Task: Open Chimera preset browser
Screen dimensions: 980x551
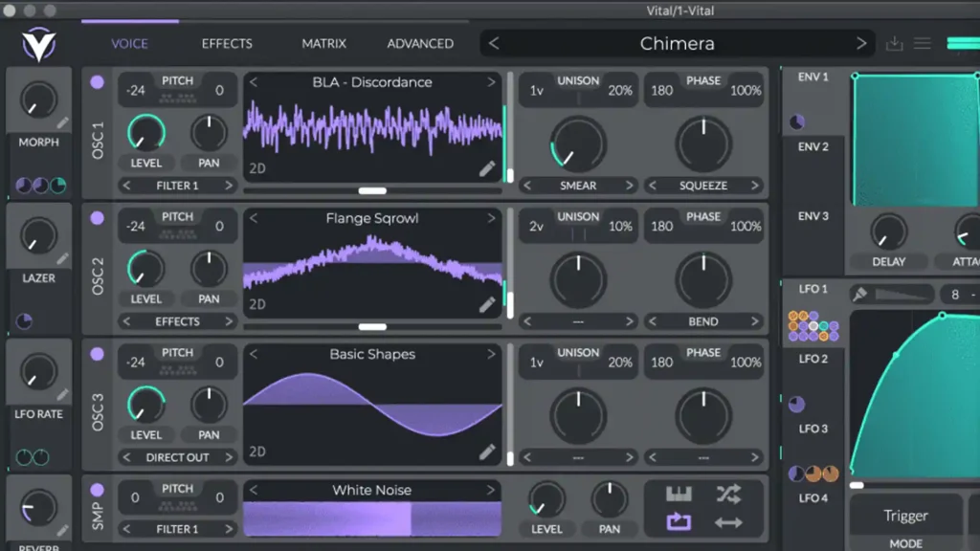Action: point(677,44)
